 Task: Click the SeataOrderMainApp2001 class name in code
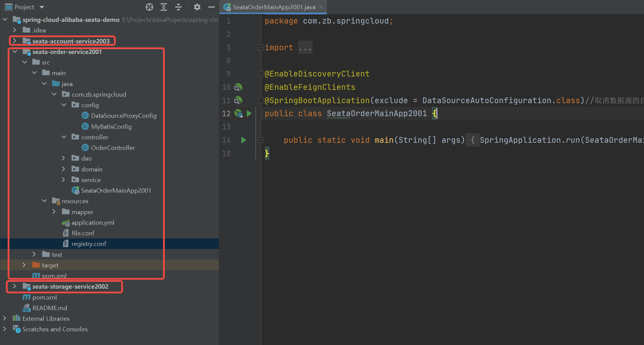point(377,113)
